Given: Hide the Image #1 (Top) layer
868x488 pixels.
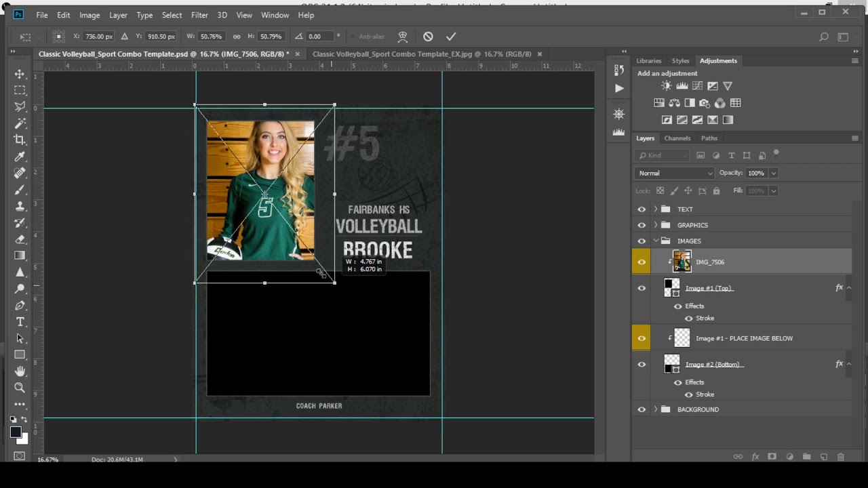Looking at the screenshot, I should tap(642, 288).
